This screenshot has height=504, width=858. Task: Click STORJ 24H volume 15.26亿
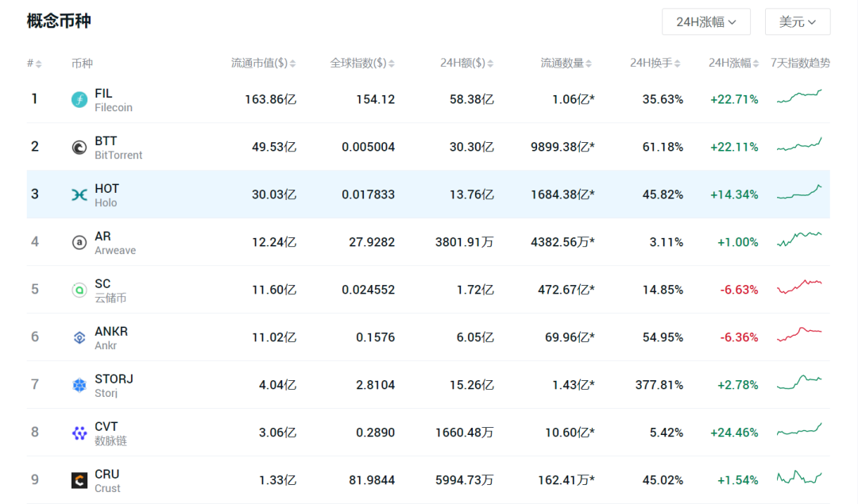coord(472,385)
